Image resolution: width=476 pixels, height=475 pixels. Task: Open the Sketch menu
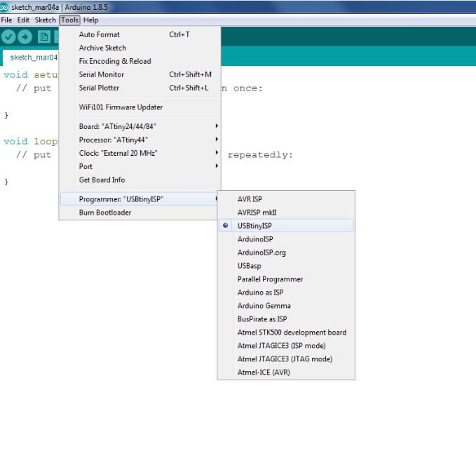(x=46, y=20)
